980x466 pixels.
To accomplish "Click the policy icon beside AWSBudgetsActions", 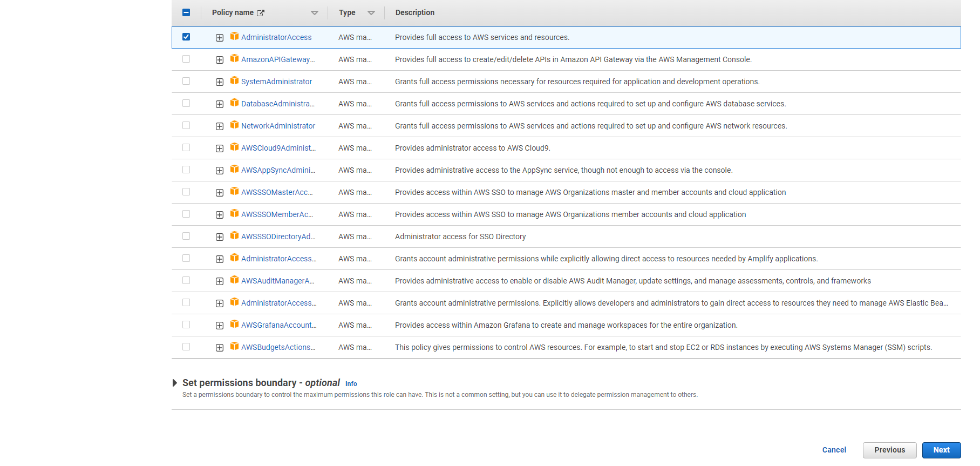I will (234, 347).
